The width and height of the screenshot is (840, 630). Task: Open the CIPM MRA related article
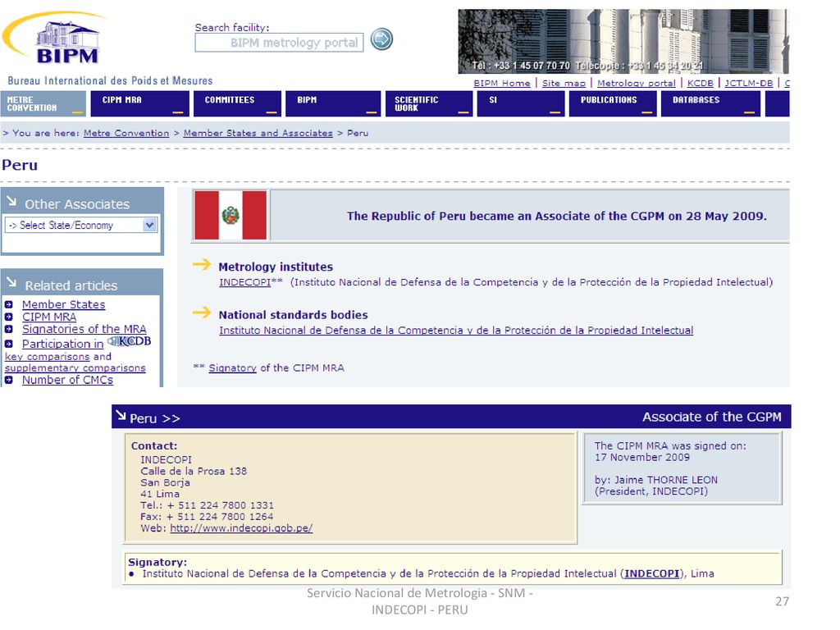pos(49,317)
